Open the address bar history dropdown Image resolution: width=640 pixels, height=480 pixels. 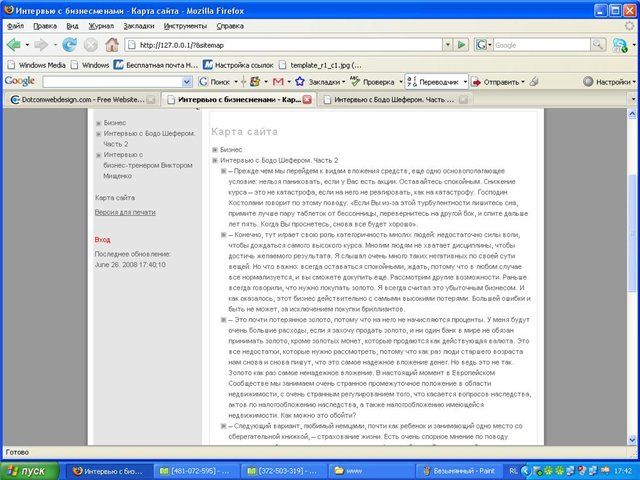(x=448, y=44)
